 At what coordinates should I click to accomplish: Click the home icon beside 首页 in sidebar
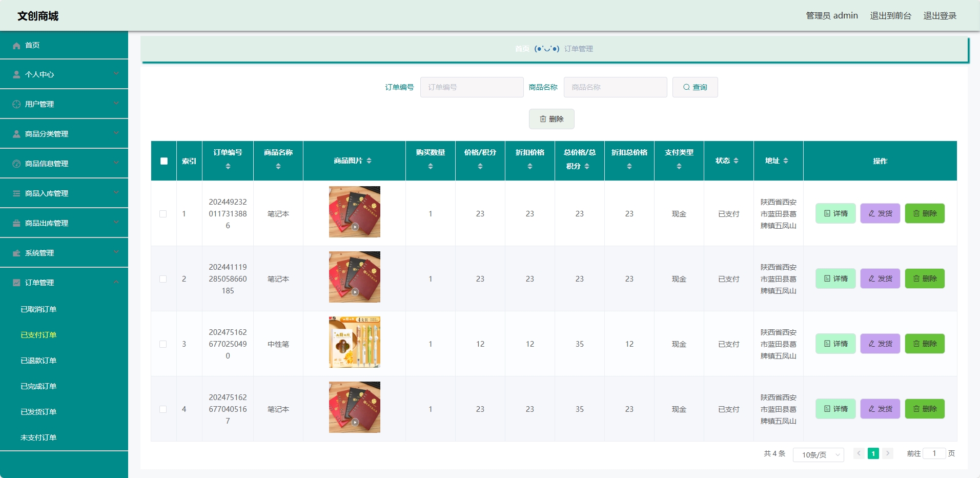click(x=16, y=46)
